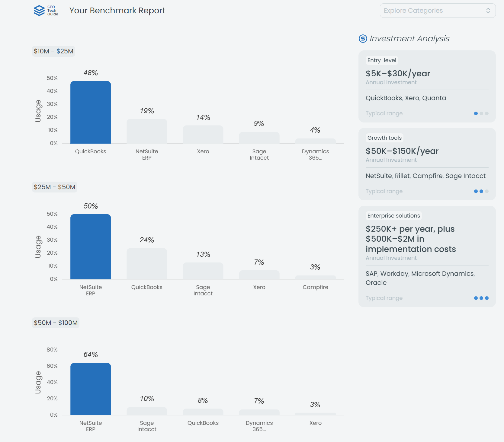
Task: Click the '$50K–$150K/year' investment amount
Action: click(402, 151)
